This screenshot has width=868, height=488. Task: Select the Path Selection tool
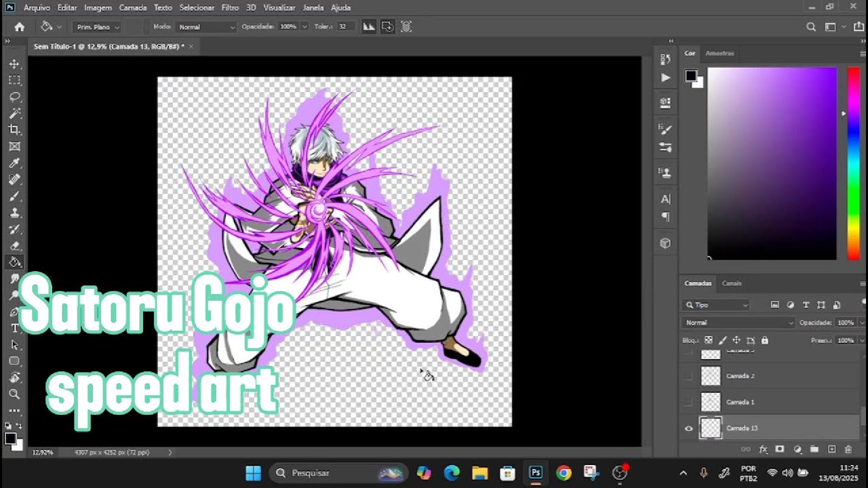coord(14,345)
